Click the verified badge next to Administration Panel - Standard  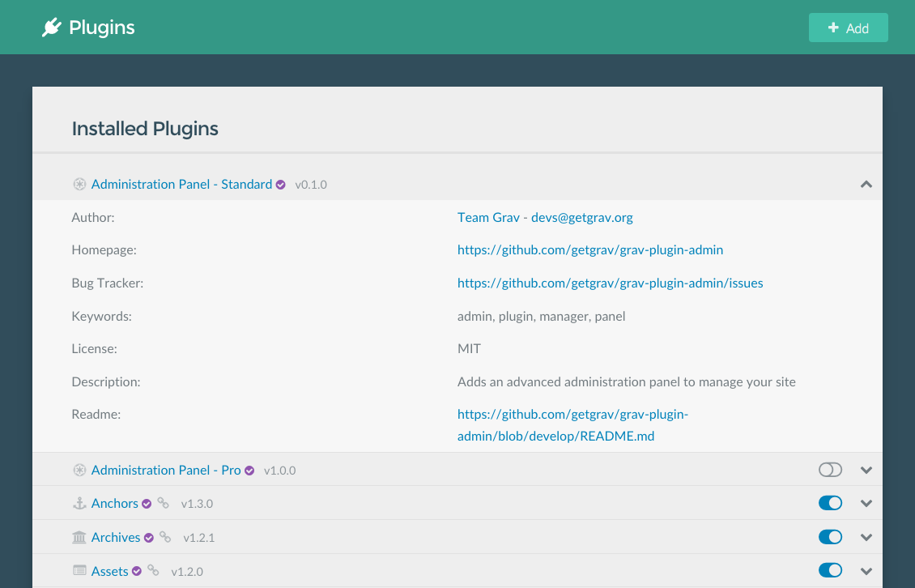click(281, 185)
